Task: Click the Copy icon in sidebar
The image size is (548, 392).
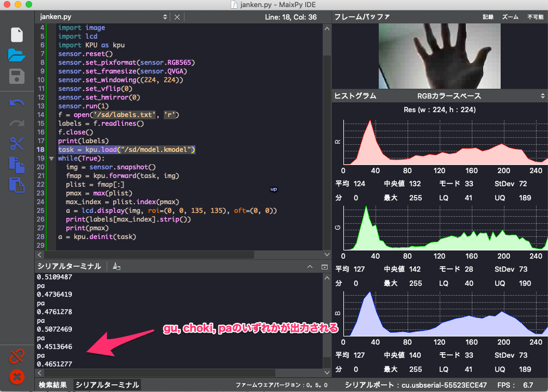Action: pos(17,164)
